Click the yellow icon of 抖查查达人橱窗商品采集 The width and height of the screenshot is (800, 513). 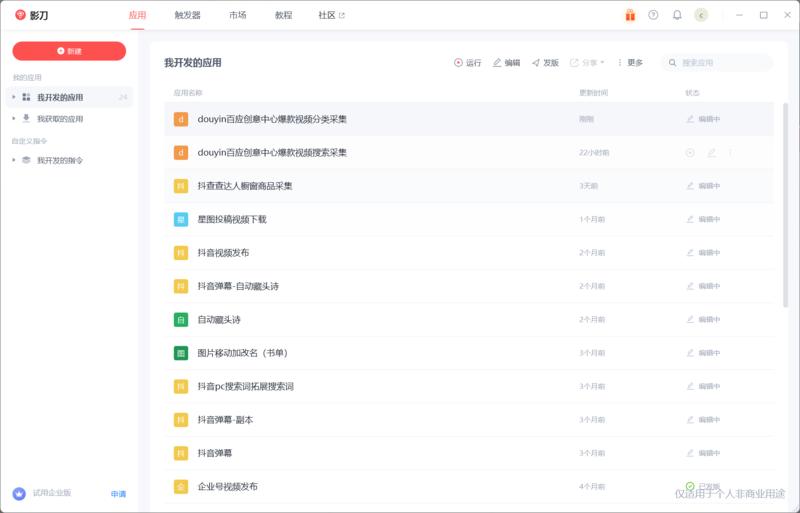pyautogui.click(x=181, y=186)
